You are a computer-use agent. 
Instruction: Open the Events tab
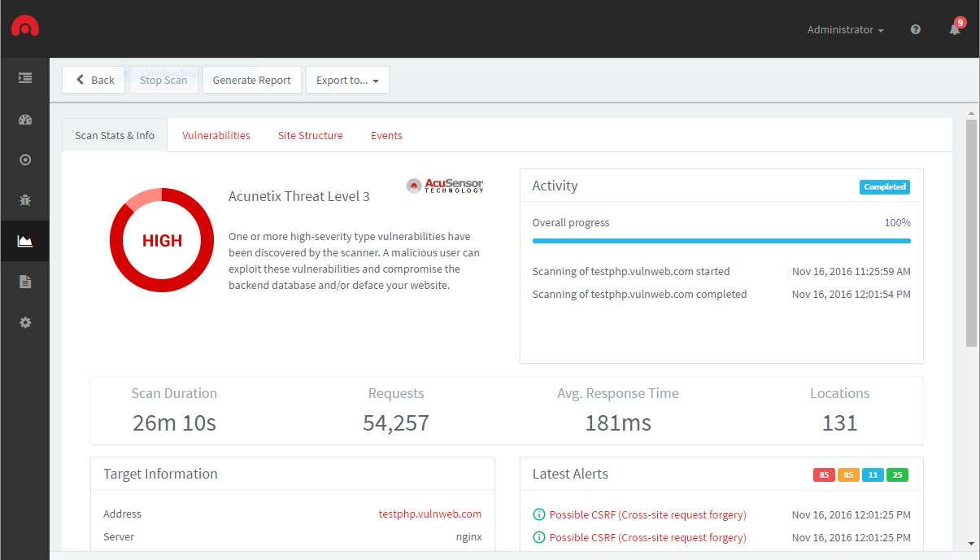(x=386, y=135)
